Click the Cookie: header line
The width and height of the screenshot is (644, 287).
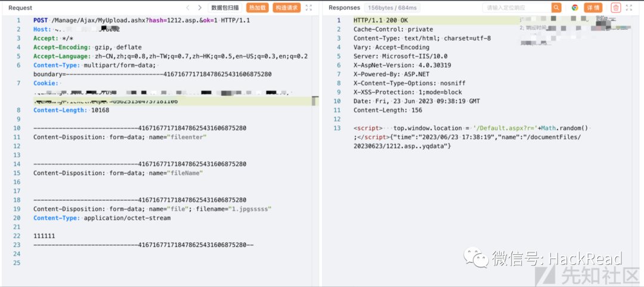[x=47, y=83]
